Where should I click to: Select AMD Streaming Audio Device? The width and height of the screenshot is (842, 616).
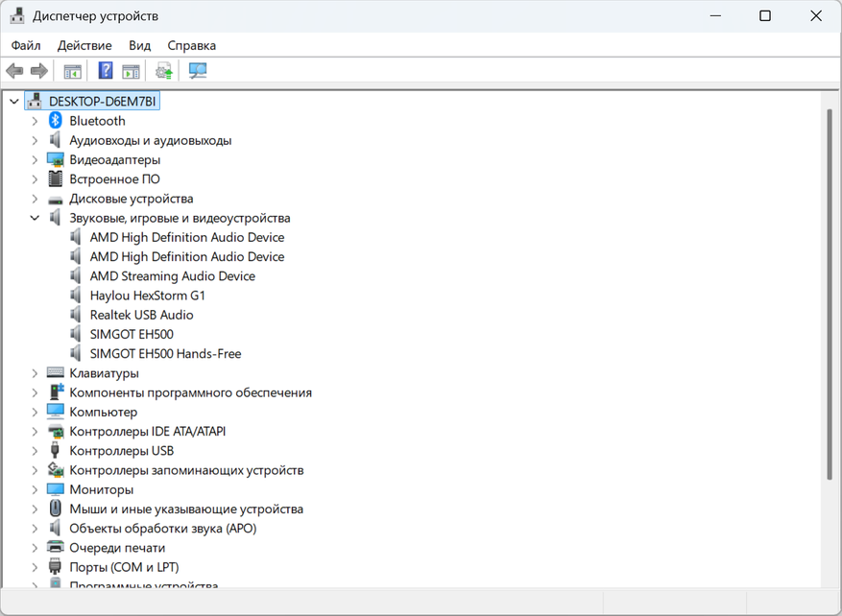pyautogui.click(x=173, y=275)
